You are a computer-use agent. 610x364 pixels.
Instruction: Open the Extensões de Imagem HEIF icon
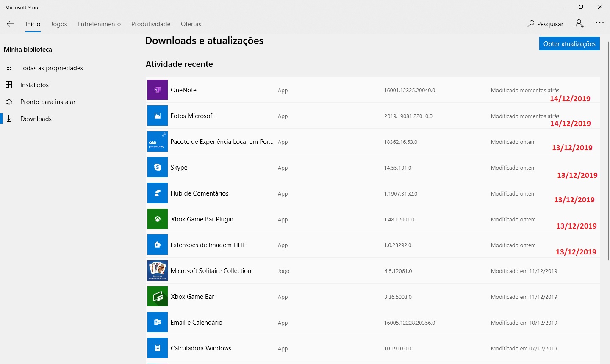(158, 245)
